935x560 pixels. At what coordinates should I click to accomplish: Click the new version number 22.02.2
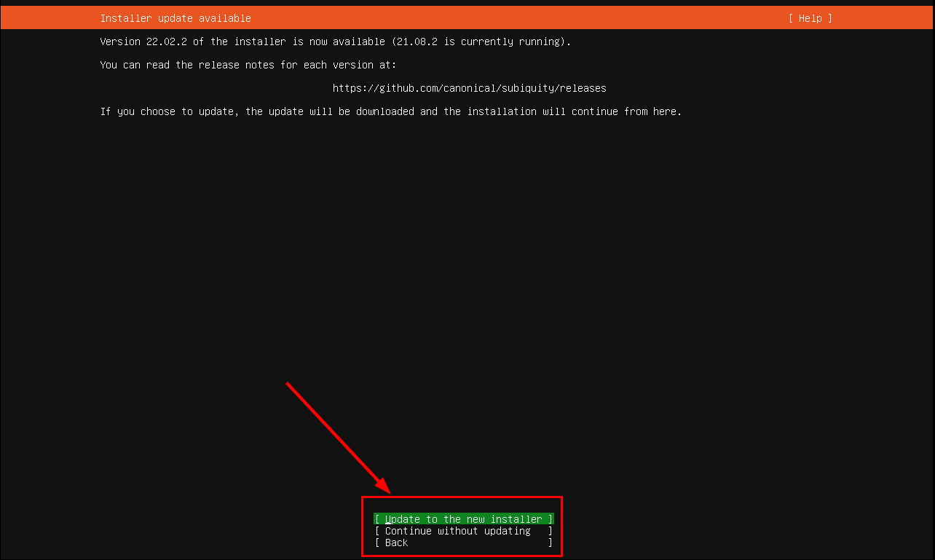pyautogui.click(x=167, y=42)
